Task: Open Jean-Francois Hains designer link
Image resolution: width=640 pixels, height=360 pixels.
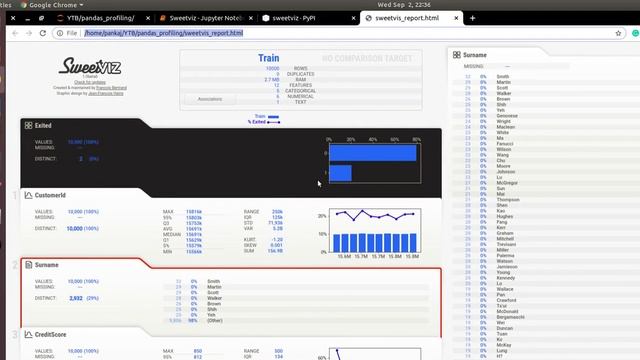Action: pos(106,93)
